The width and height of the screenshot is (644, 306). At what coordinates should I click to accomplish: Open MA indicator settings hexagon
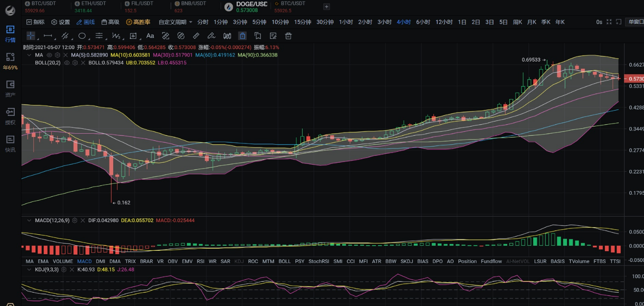57,55
